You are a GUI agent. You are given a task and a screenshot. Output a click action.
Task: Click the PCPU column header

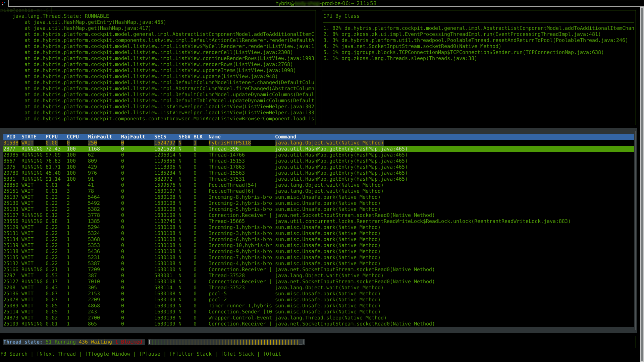pos(52,137)
